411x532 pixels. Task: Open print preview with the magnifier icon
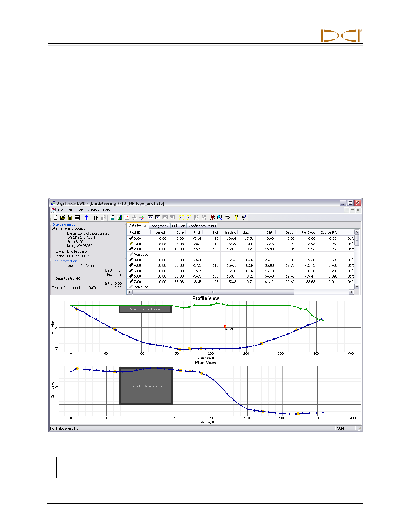tap(220, 217)
